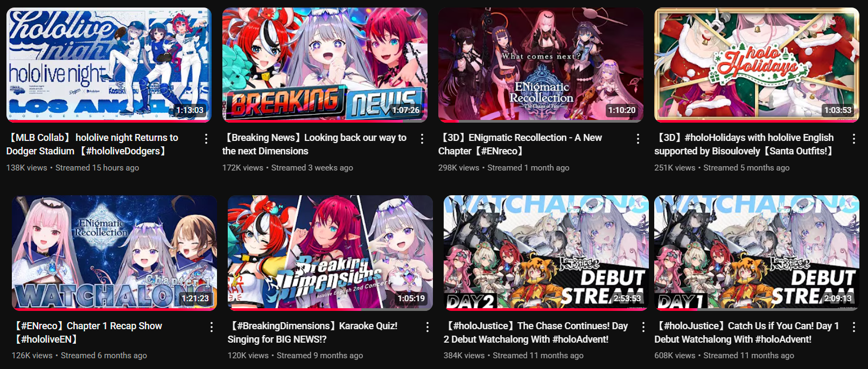Viewport: 868px width, 369px height.
Task: Click title 'ENigmatic Recollection - A New Chapter'
Action: pyautogui.click(x=520, y=144)
